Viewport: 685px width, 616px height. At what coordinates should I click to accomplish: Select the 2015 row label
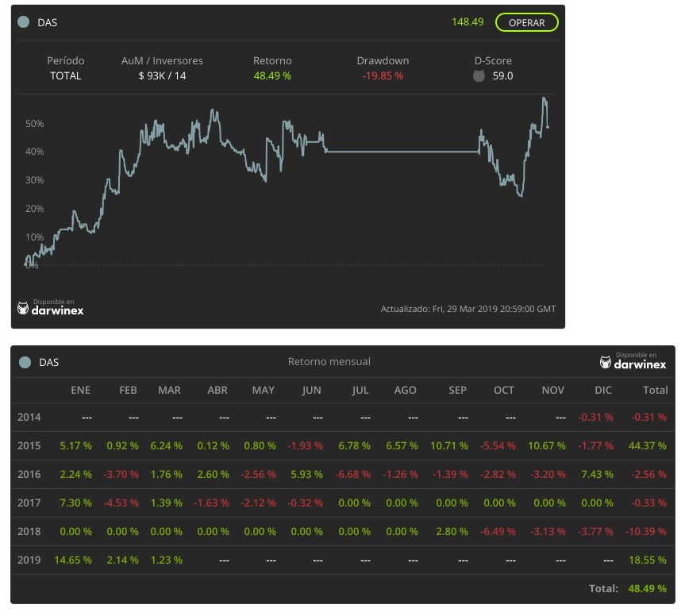coord(29,446)
